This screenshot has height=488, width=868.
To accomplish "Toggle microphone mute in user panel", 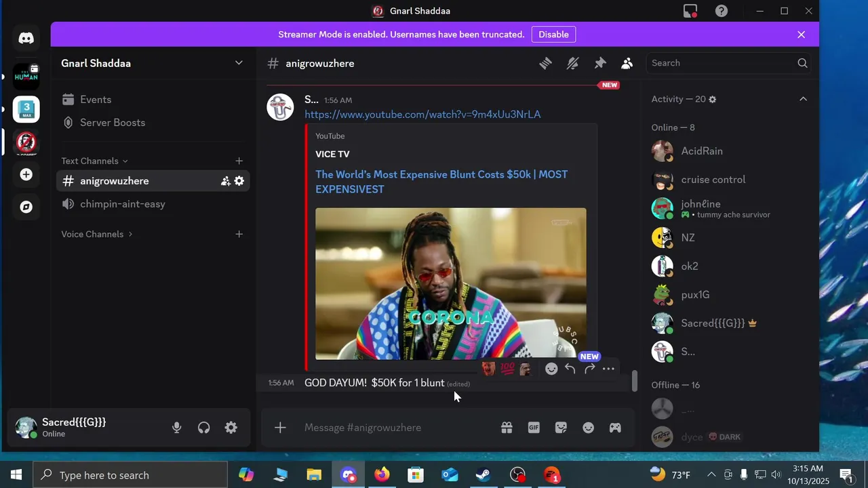I will click(x=177, y=428).
